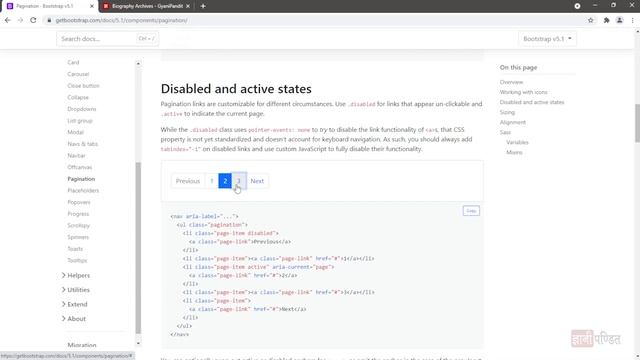Close the Pagination Bootstrap tab
This screenshot has height=360, width=640.
pos(92,6)
